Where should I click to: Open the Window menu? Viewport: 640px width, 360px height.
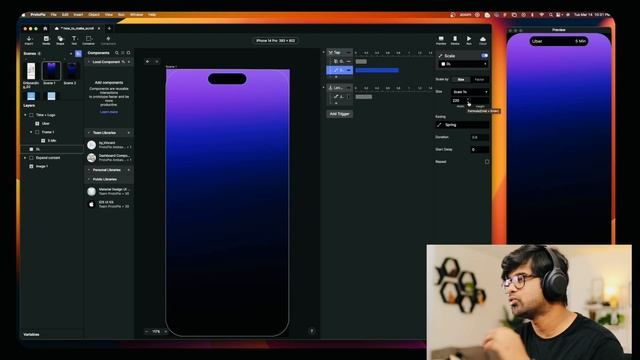click(136, 15)
